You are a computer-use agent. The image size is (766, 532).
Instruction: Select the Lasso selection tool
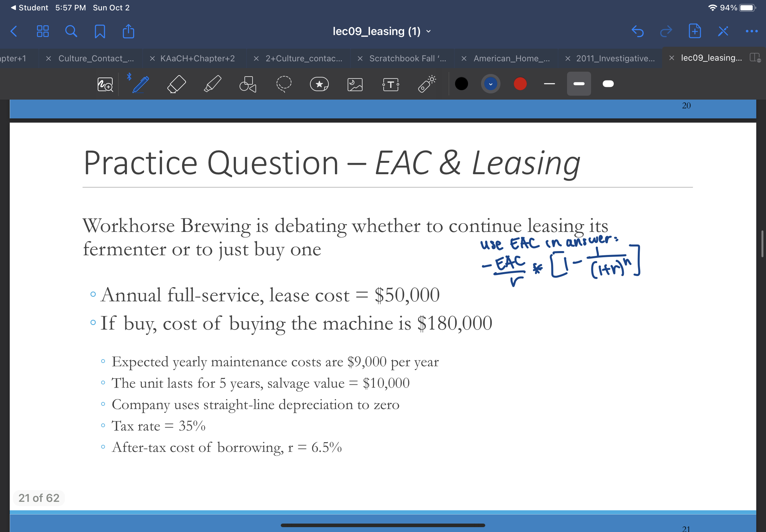(284, 83)
